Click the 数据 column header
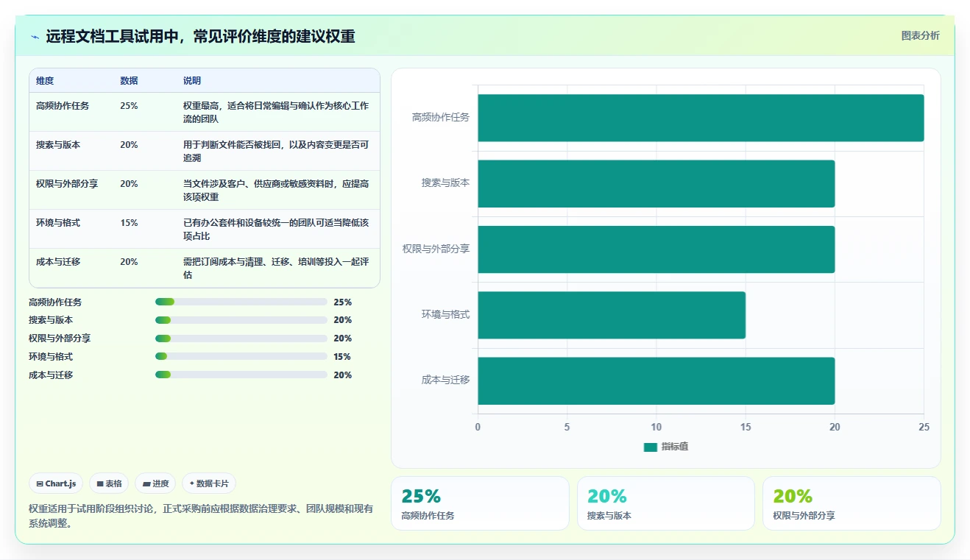 coord(129,81)
